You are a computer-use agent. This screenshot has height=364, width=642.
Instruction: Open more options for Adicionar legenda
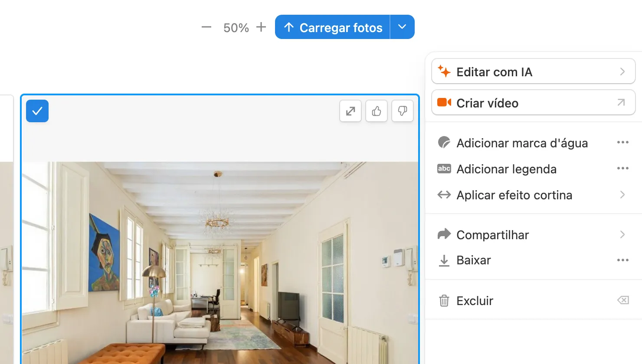coord(623,168)
